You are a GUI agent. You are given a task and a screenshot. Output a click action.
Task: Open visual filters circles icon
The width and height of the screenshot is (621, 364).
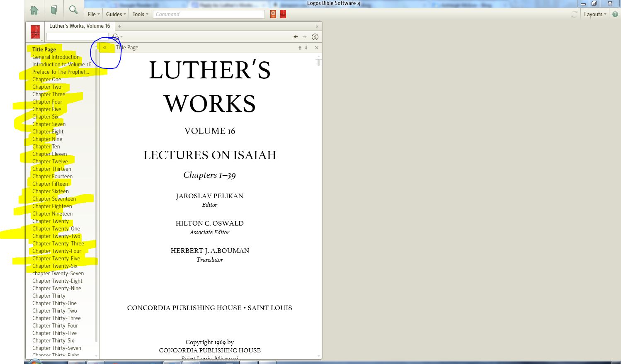(x=116, y=36)
